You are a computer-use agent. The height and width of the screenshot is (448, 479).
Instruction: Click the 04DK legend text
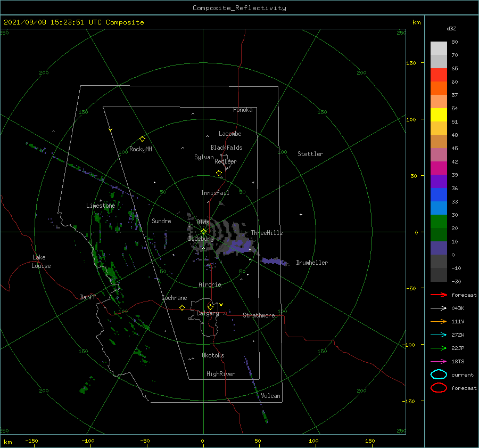[x=458, y=308]
